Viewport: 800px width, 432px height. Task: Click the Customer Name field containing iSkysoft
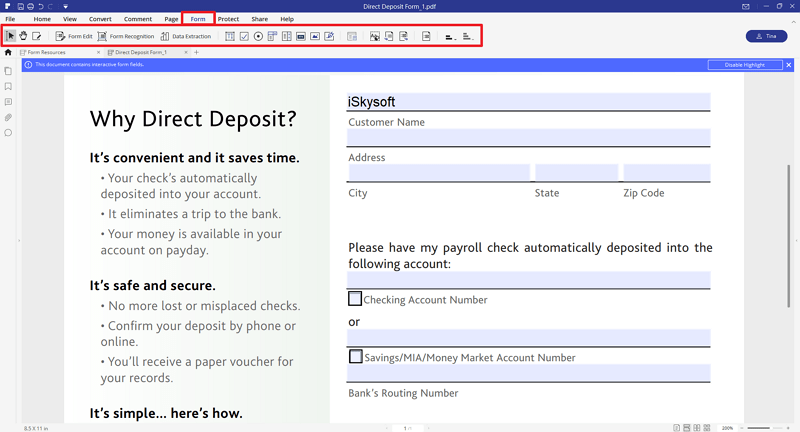529,101
